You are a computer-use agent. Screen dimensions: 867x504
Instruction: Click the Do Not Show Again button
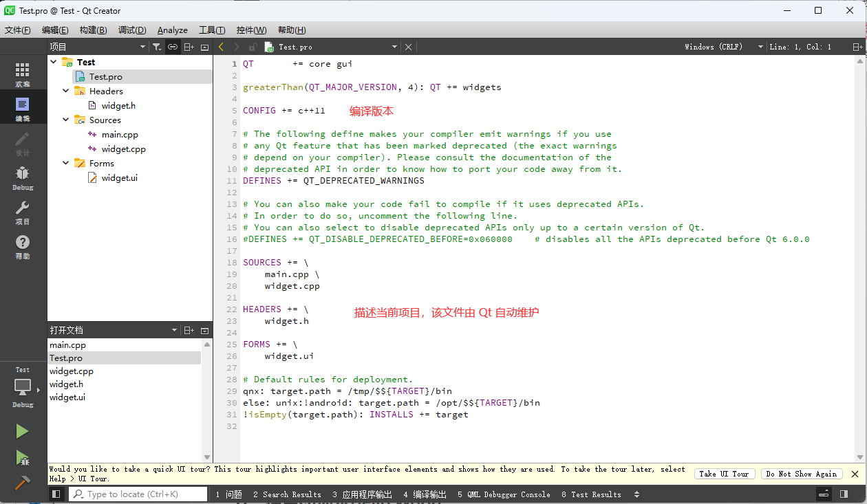click(802, 474)
